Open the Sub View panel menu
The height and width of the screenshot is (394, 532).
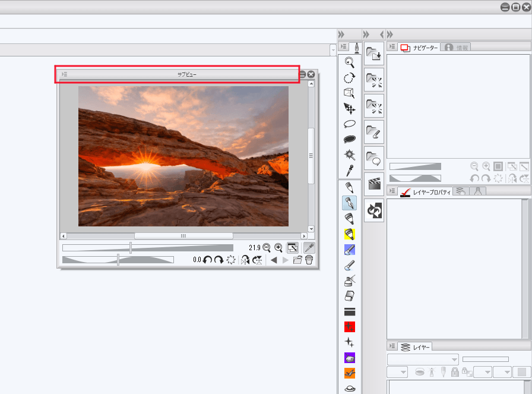(64, 74)
